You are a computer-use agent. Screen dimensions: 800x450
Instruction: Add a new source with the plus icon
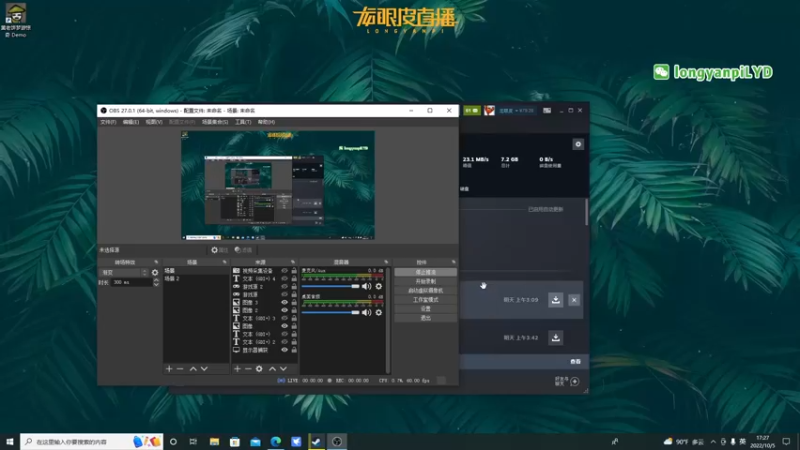pyautogui.click(x=237, y=369)
